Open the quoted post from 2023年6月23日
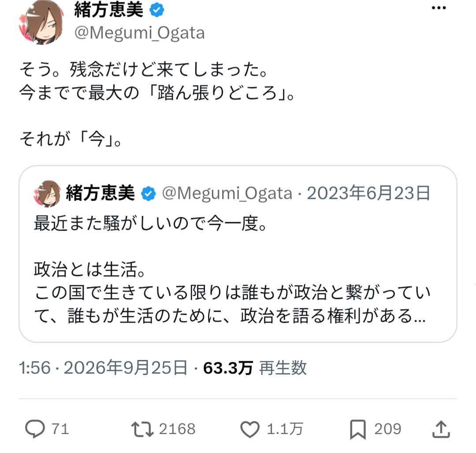476x453 pixels. tap(238, 254)
